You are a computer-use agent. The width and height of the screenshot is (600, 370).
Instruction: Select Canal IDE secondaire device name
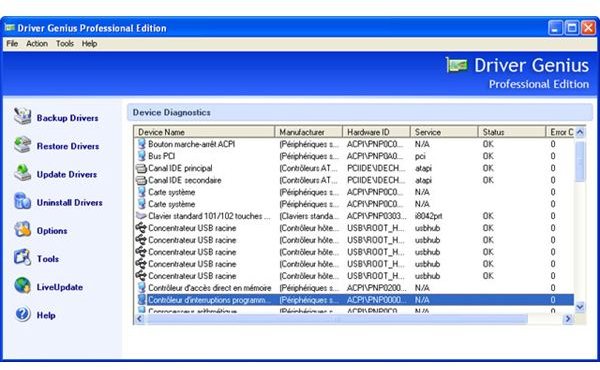pyautogui.click(x=184, y=180)
